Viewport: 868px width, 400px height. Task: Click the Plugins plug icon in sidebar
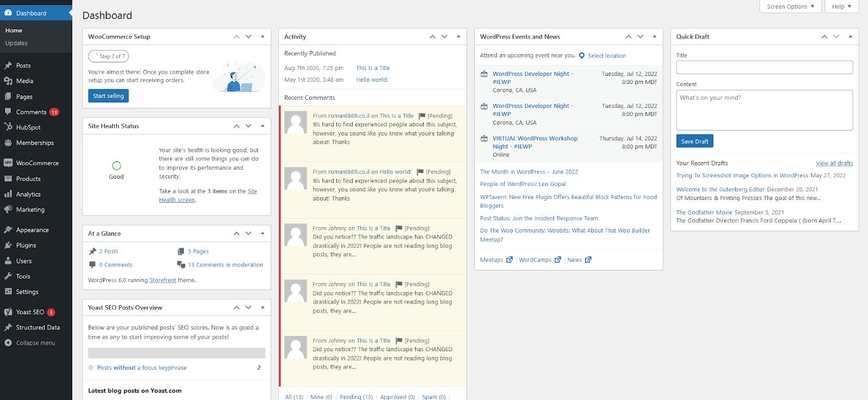8,246
